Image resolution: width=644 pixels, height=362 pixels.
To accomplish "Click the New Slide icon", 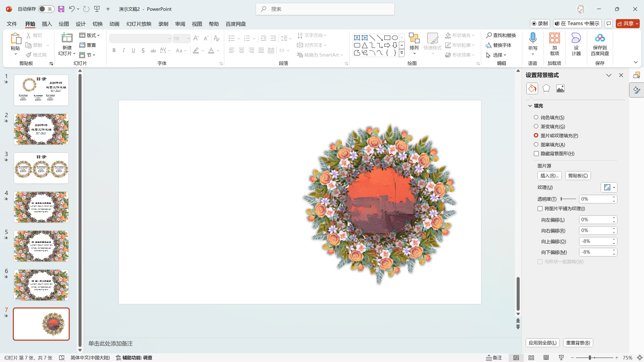I will pos(67,38).
